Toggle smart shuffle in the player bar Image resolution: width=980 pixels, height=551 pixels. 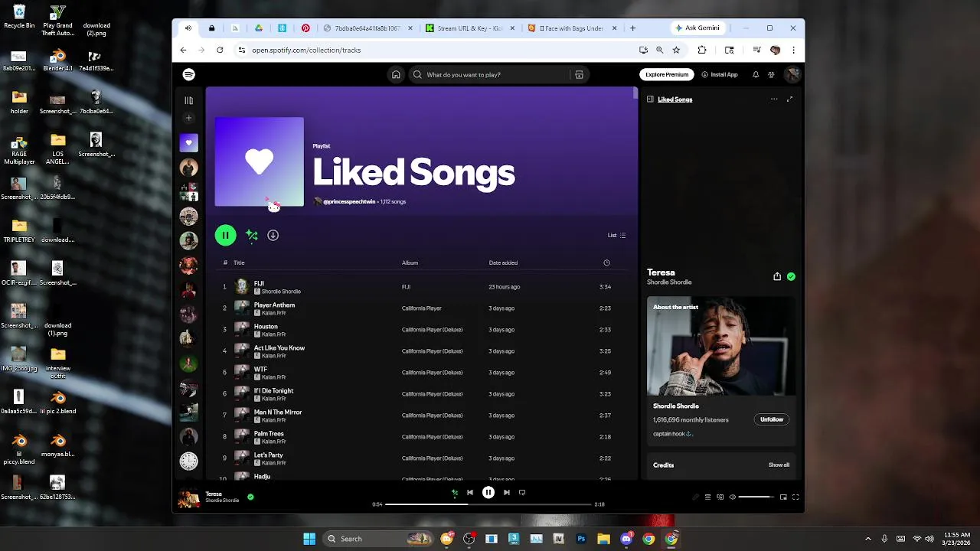pyautogui.click(x=455, y=493)
